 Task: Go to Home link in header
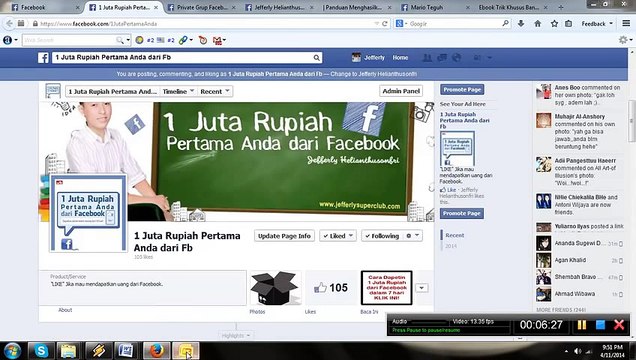[400, 58]
